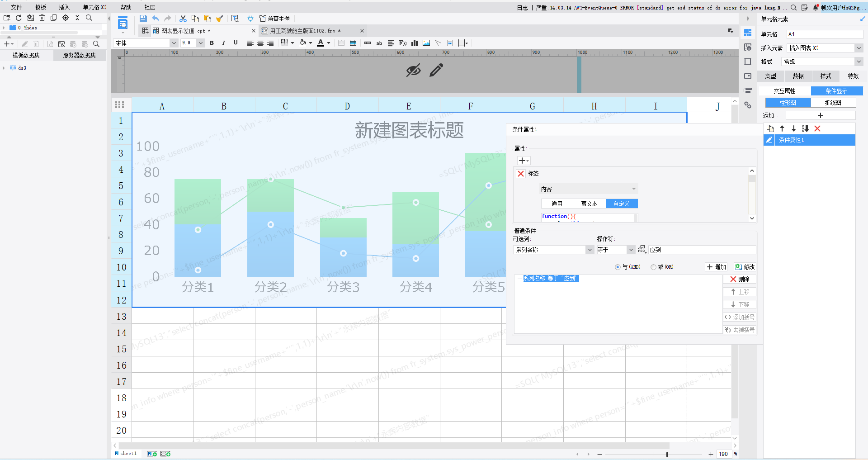Click the value type ABC icon
The height and width of the screenshot is (460, 868).
(x=642, y=249)
